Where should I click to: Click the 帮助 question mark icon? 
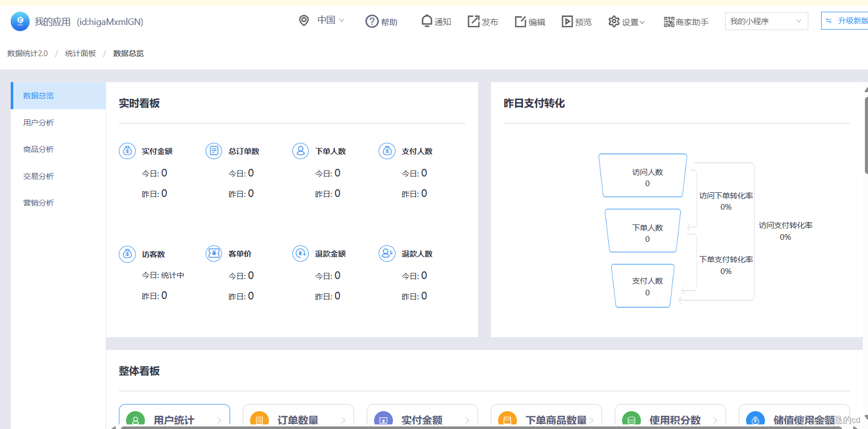click(372, 21)
